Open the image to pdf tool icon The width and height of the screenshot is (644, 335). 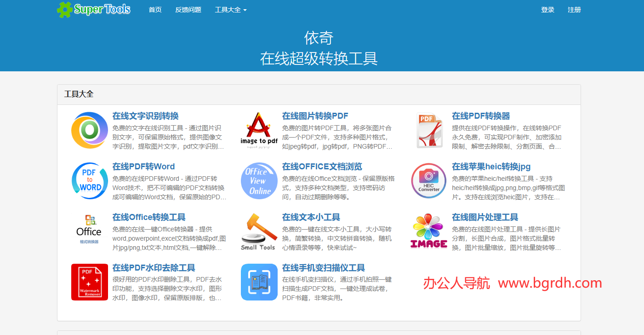(259, 130)
